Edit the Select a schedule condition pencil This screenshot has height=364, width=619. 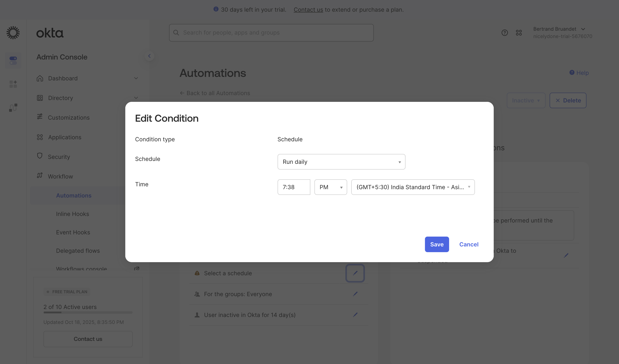(355, 273)
